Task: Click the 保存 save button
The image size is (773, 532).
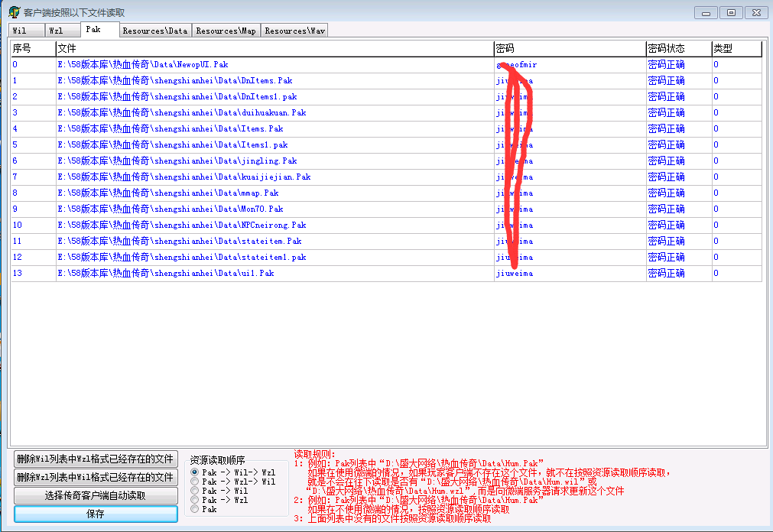Action: coord(96,514)
